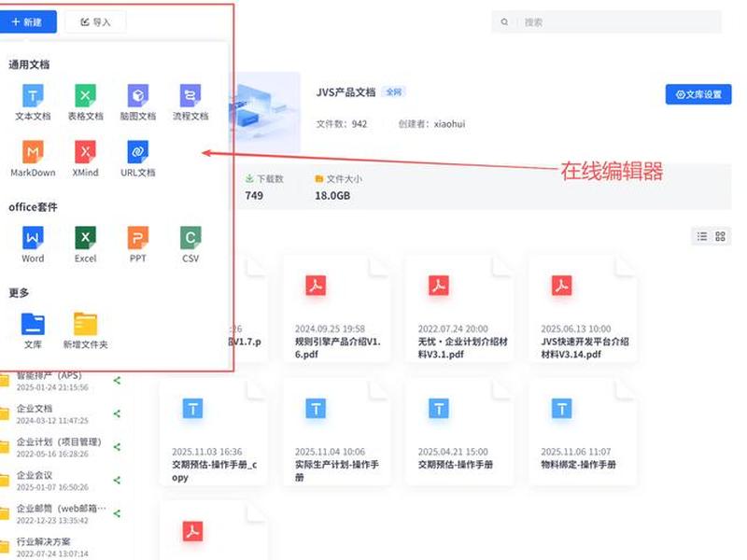Create a new CSV file
Viewport: 747px width, 560px height.
[x=190, y=245]
